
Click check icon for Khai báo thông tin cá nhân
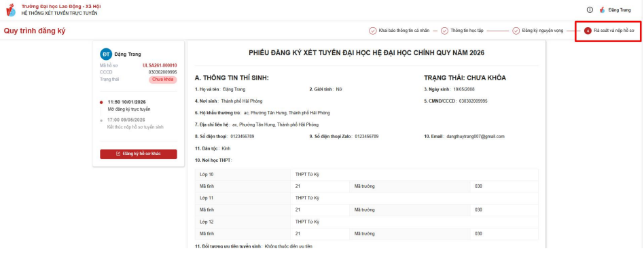[373, 31]
